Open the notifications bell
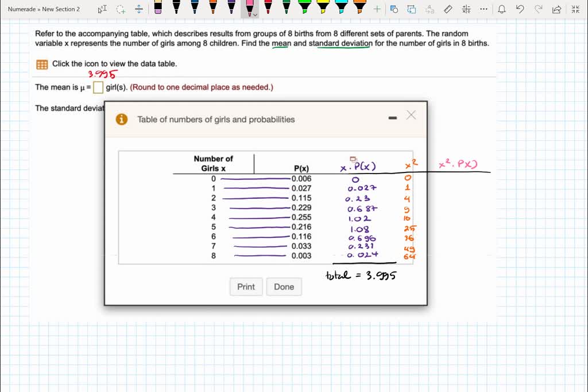This screenshot has height=392, width=588. [502, 8]
